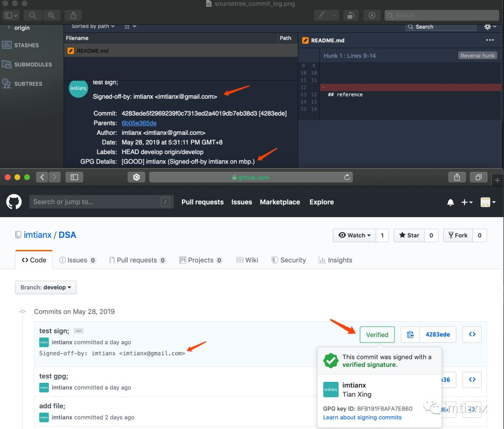This screenshot has height=429, width=504.
Task: Switch to the Code tab
Action: (34, 260)
